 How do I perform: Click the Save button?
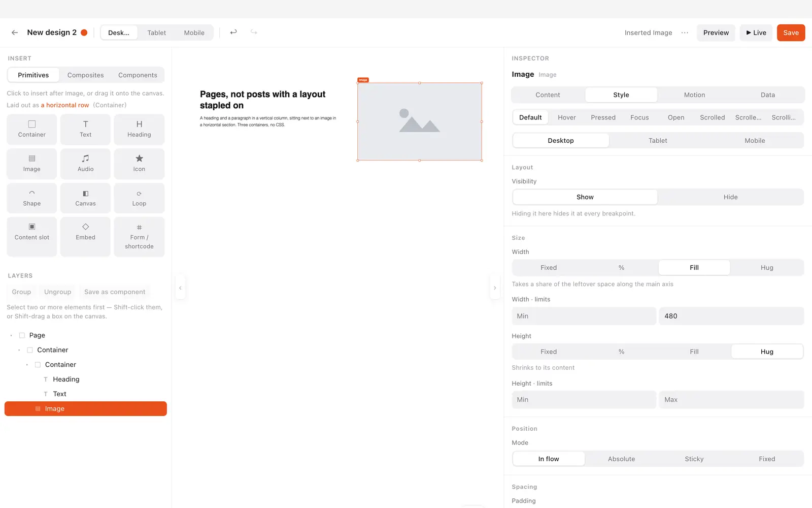[x=791, y=33]
